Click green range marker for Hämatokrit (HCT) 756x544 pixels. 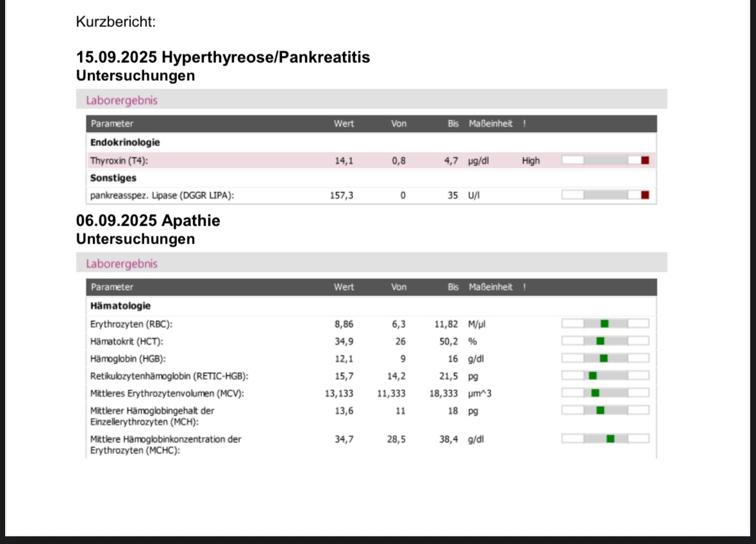click(x=600, y=341)
